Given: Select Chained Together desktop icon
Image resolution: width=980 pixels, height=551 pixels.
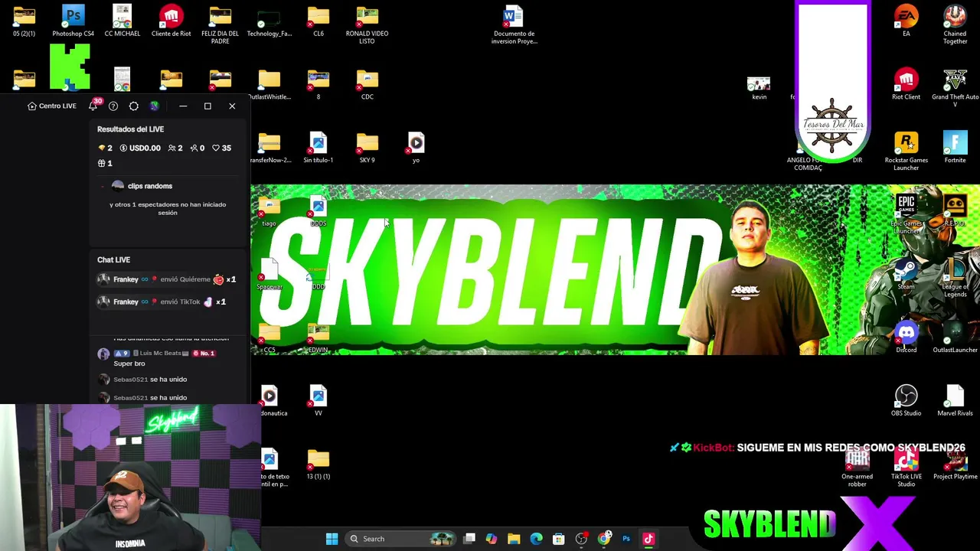Looking at the screenshot, I should coord(955,24).
